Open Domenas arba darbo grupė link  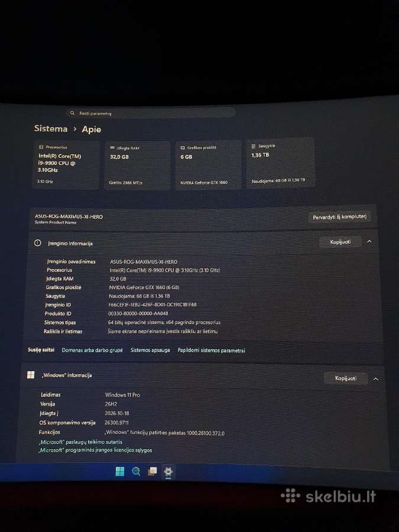point(92,350)
